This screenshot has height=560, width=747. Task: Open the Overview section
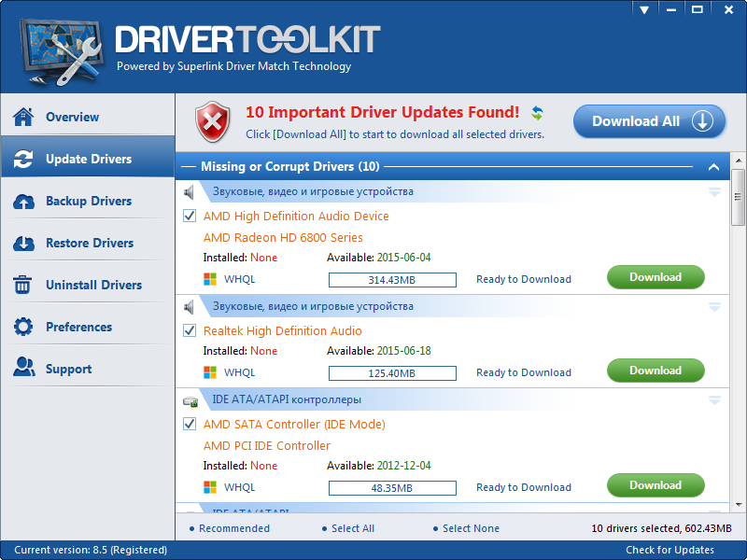click(x=88, y=115)
